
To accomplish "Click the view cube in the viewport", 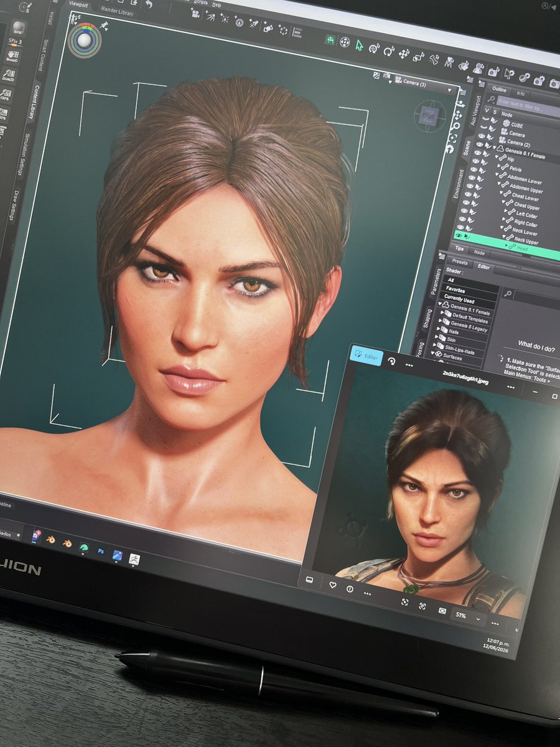I will (427, 115).
